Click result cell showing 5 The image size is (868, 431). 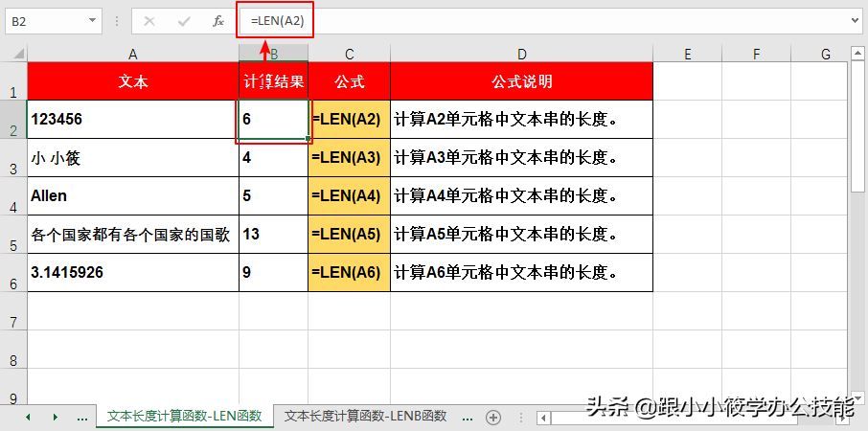tap(273, 196)
